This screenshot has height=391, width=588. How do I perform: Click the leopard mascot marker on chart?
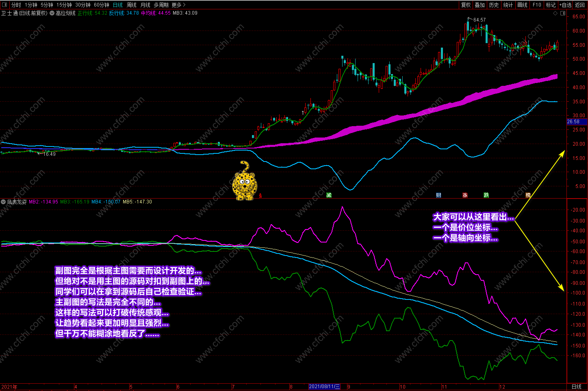coord(244,181)
